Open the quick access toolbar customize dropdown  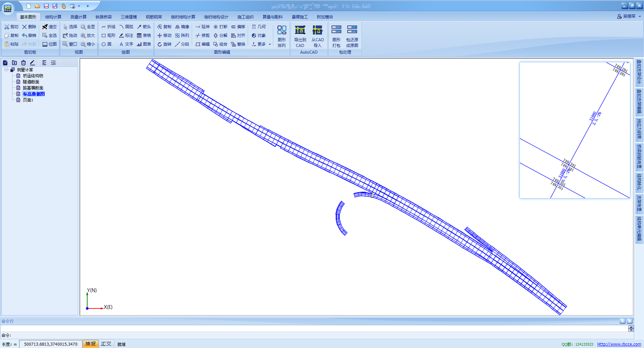88,6
